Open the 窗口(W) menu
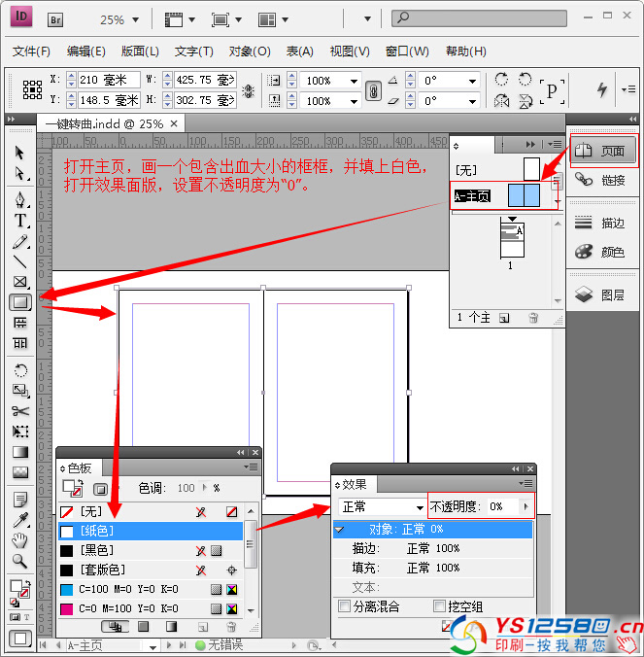The width and height of the screenshot is (644, 657). (x=407, y=52)
